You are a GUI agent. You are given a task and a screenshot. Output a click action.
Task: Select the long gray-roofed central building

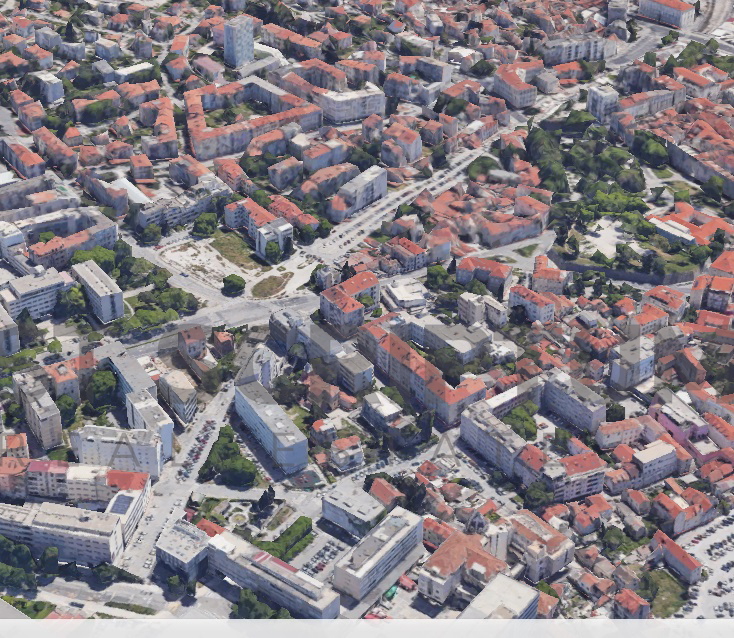pyautogui.click(x=271, y=426)
